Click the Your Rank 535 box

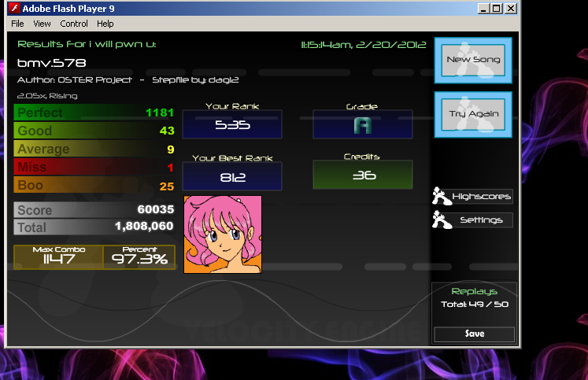(x=232, y=124)
